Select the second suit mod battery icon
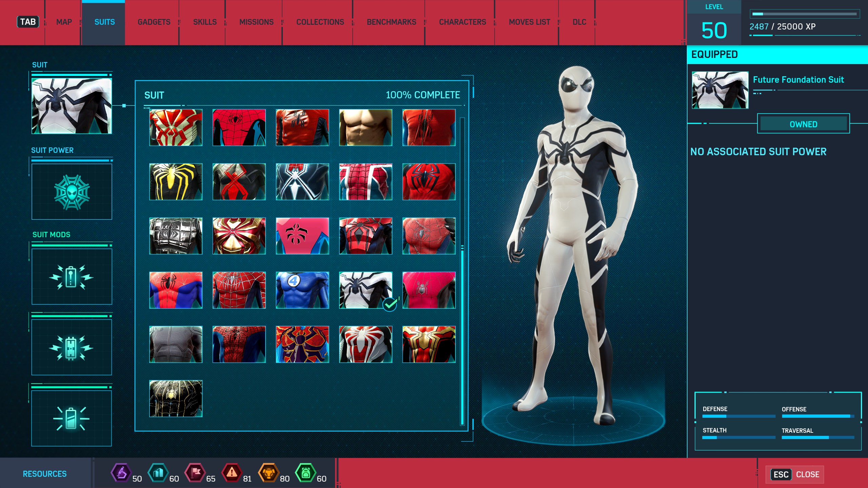 tap(72, 347)
